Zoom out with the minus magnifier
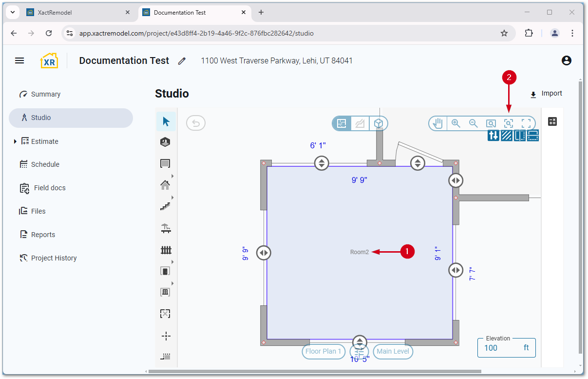588x379 pixels. [x=474, y=123]
